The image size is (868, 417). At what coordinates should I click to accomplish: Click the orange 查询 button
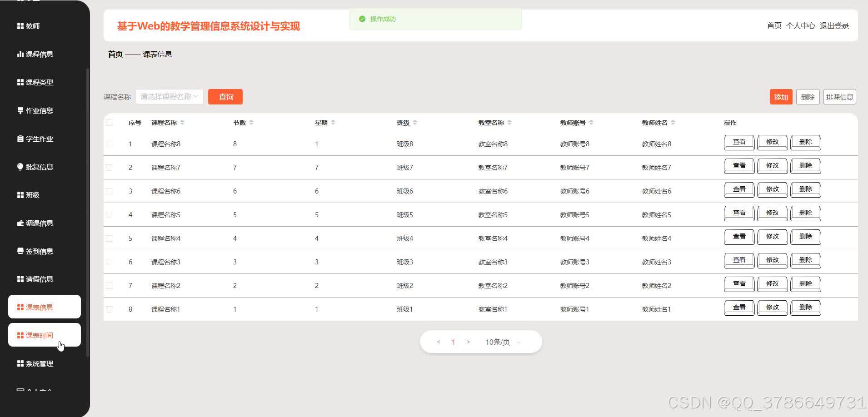225,97
